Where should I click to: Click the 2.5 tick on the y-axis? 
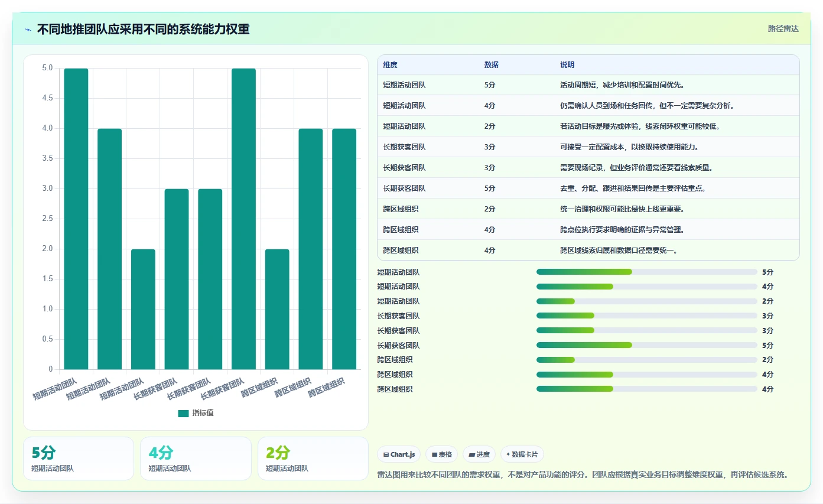(47, 219)
